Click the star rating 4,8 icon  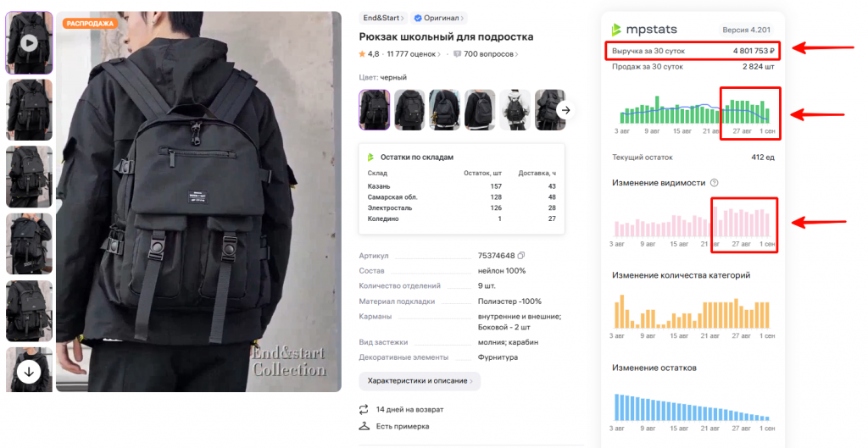363,54
